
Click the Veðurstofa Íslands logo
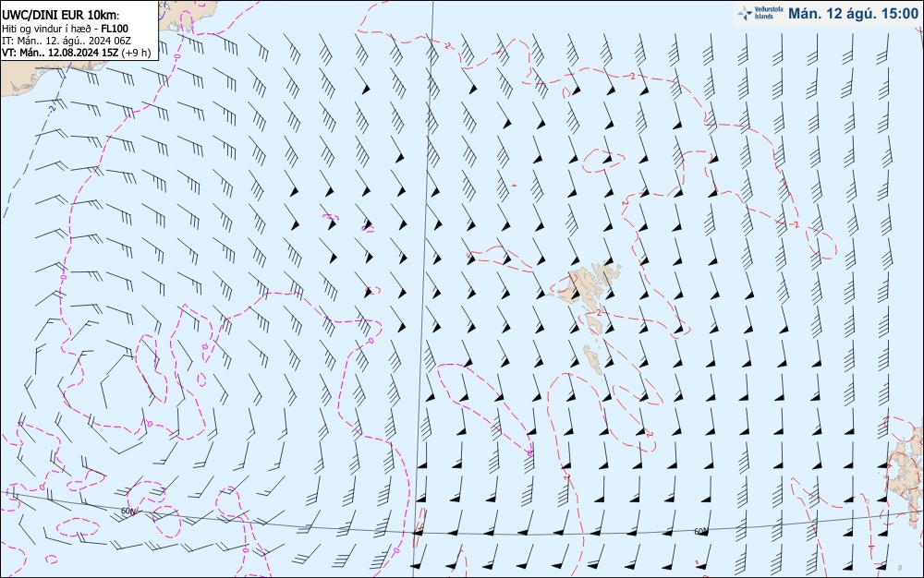tap(759, 14)
